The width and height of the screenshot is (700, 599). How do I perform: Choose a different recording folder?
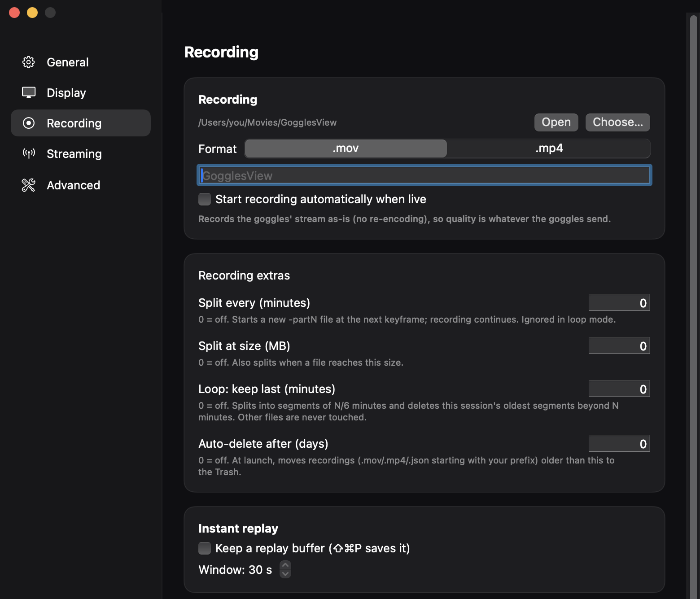tap(618, 122)
